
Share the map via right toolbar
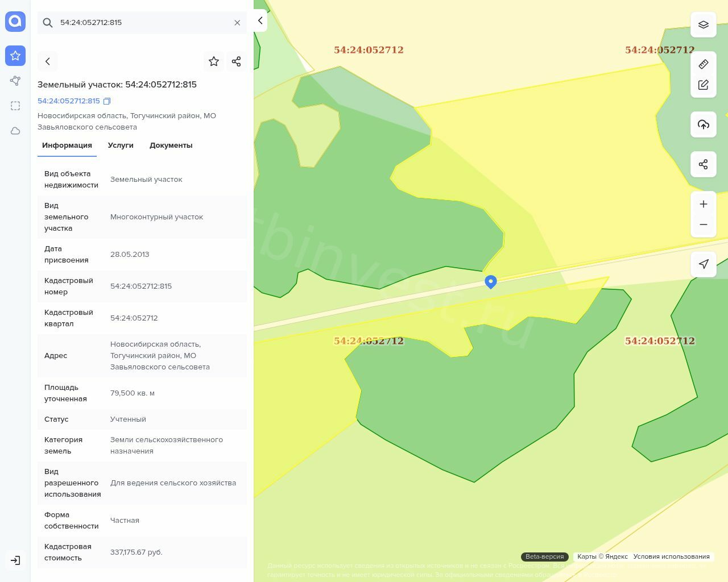(x=704, y=164)
